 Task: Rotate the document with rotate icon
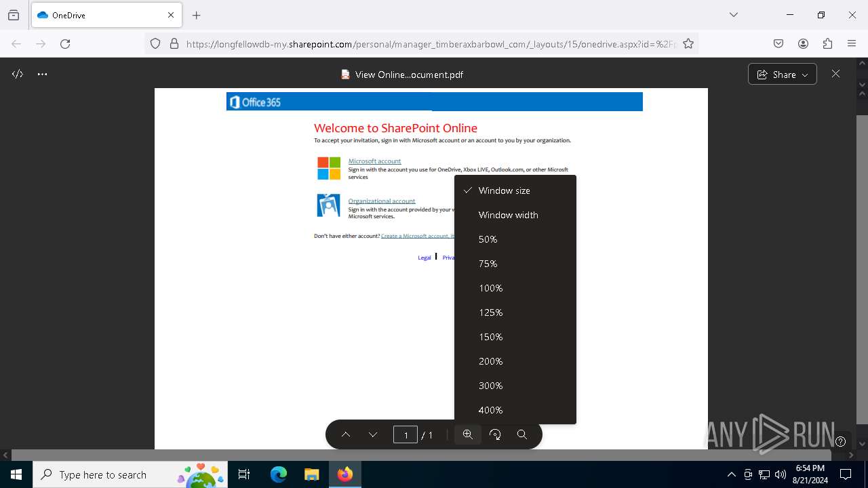click(x=495, y=434)
